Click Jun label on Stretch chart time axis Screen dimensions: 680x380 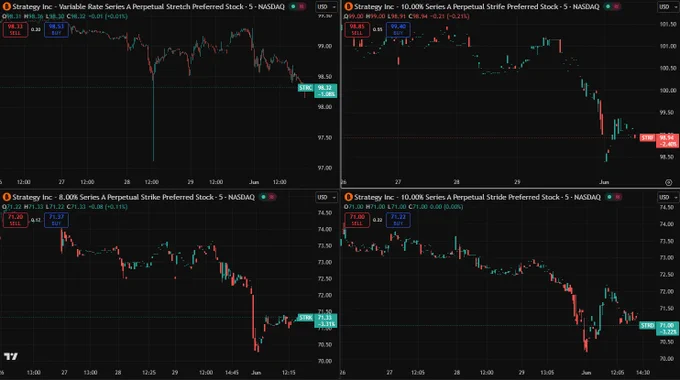tap(254, 182)
